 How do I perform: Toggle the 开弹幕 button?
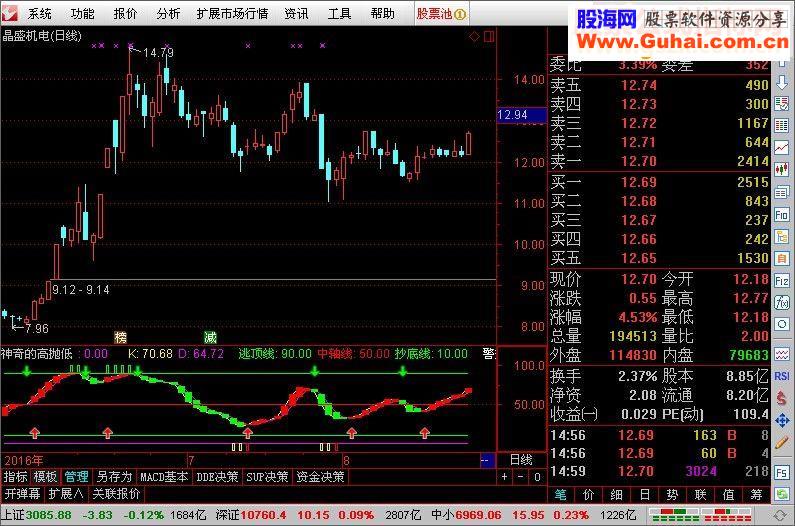[22, 494]
